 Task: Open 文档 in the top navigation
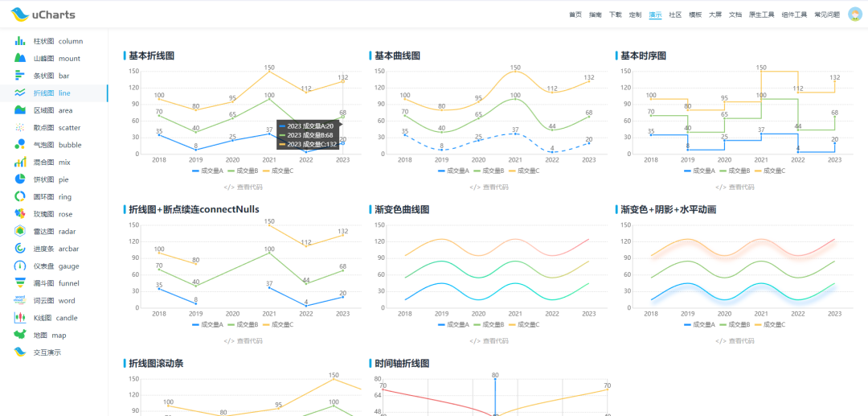[x=735, y=14]
